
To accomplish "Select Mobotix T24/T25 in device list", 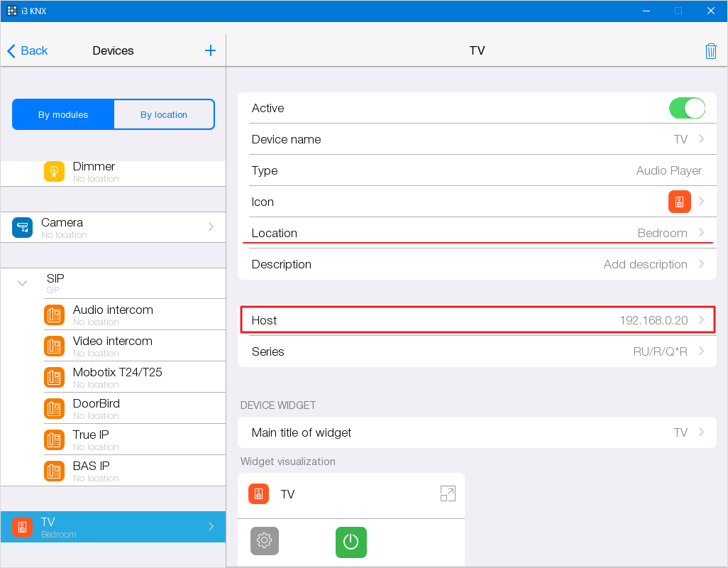I will 117,377.
